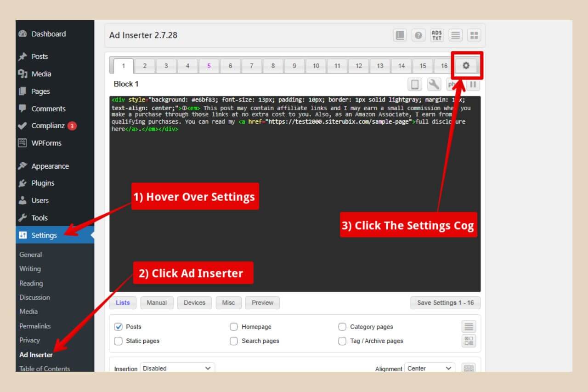Click the Lists button

pyautogui.click(x=123, y=303)
